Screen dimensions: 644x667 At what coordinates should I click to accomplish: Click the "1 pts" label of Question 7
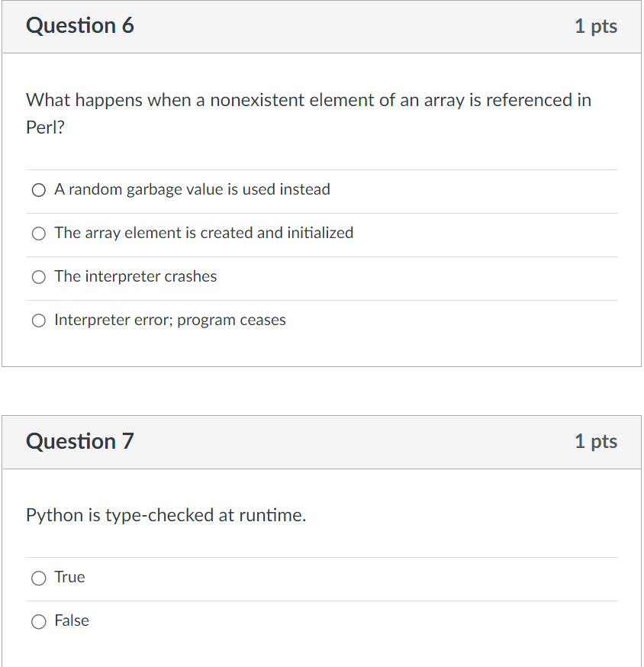tap(596, 441)
